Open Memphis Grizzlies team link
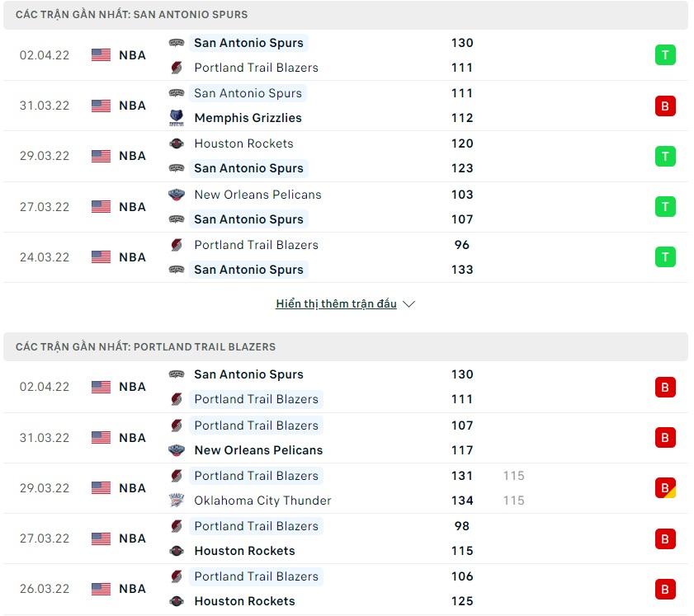 click(x=248, y=118)
